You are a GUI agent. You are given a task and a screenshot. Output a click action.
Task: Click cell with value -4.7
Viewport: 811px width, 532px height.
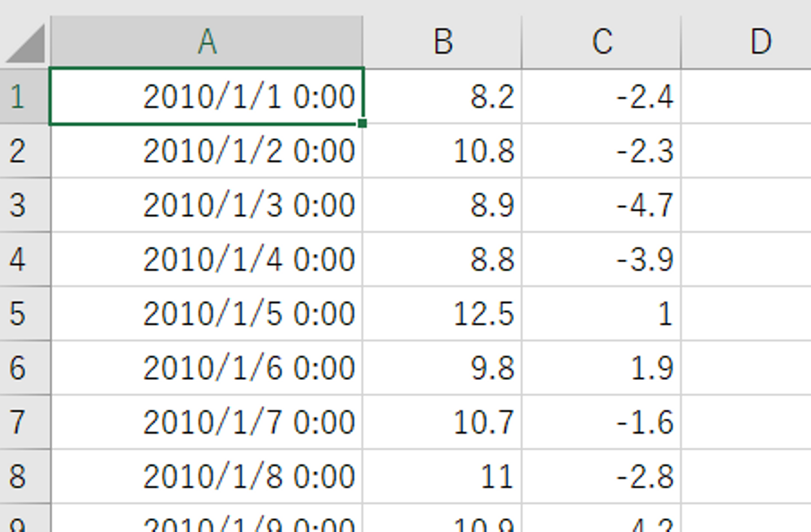601,205
